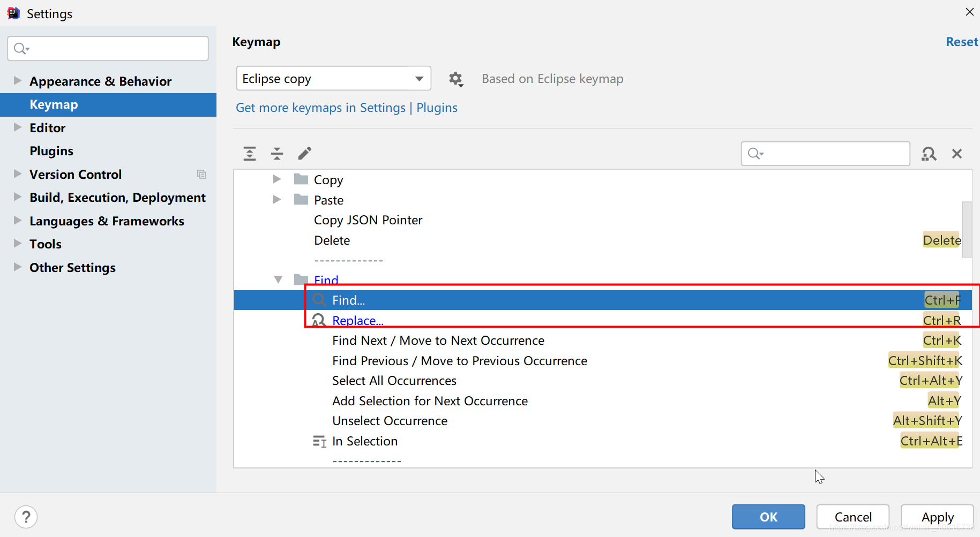This screenshot has width=980, height=537.
Task: Click the keymap list vertical scrollbar
Action: (x=967, y=230)
